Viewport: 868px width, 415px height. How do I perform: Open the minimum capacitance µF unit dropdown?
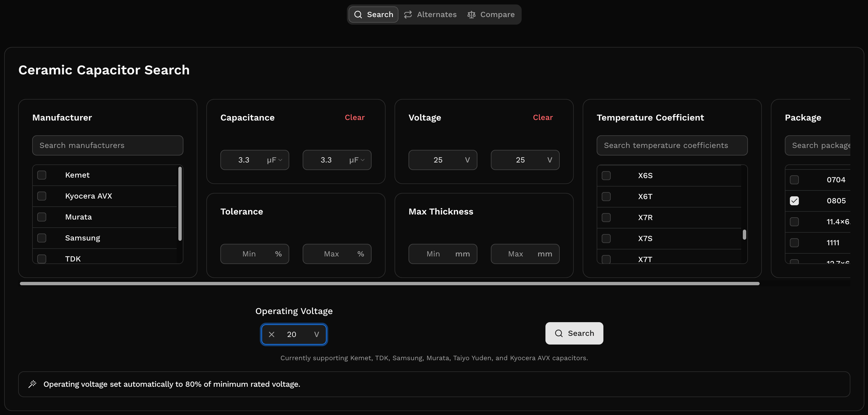tap(275, 160)
